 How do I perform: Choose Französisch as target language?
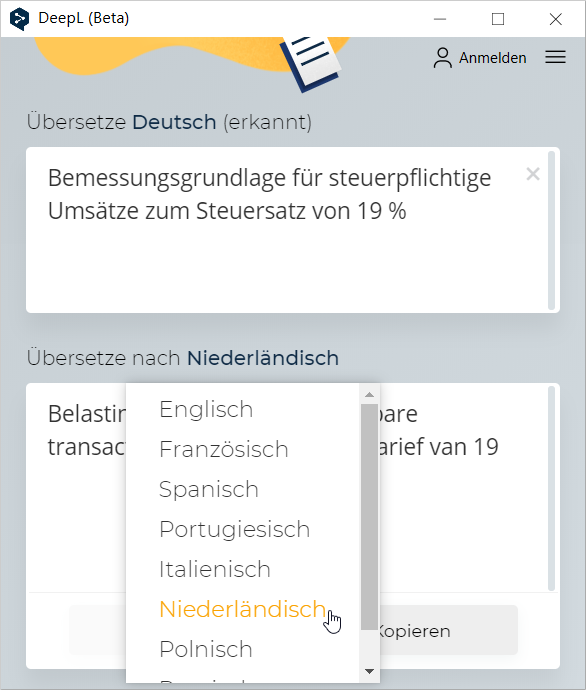tap(223, 449)
